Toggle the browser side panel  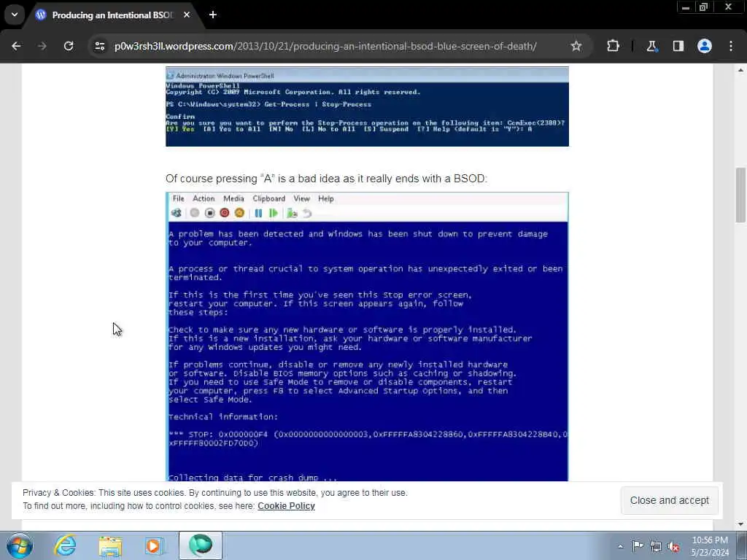click(678, 46)
